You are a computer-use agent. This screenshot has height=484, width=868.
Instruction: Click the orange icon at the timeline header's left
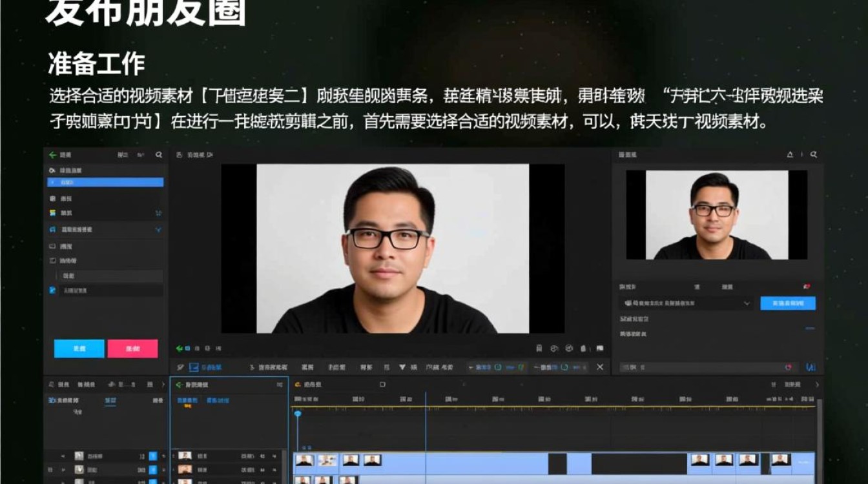click(298, 385)
